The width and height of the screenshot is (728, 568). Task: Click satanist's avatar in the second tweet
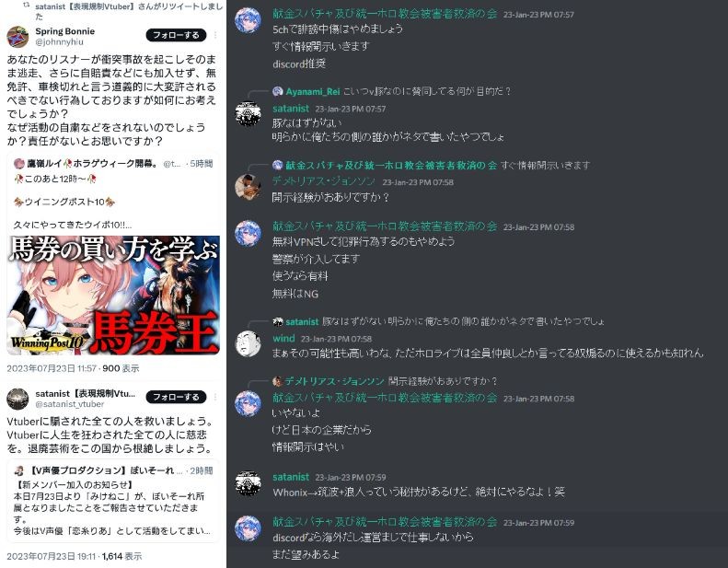pos(17,399)
